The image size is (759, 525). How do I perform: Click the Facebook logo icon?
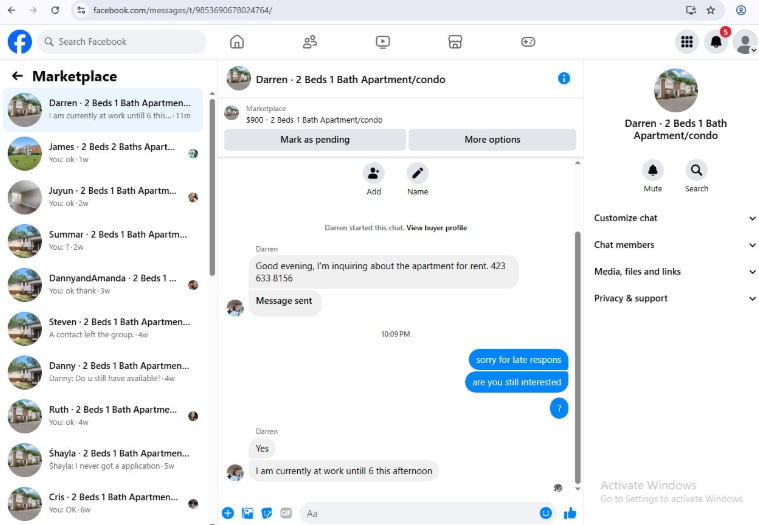(x=20, y=42)
